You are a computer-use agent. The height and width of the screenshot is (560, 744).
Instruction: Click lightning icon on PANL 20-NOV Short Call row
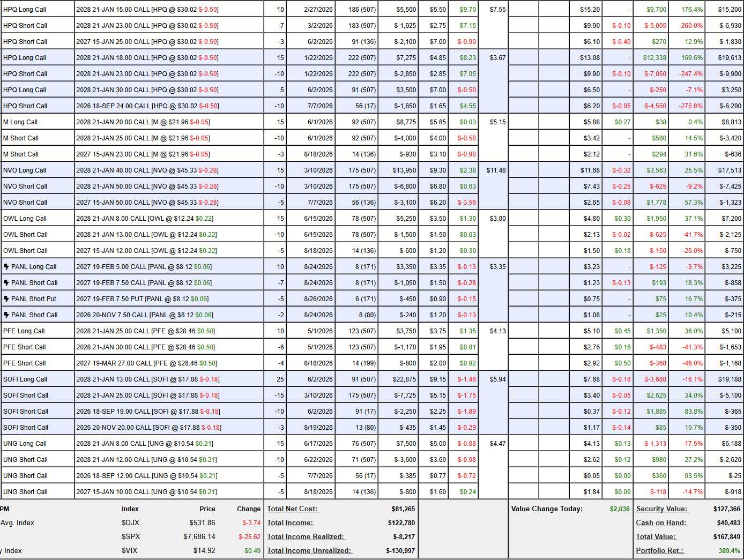coord(6,315)
